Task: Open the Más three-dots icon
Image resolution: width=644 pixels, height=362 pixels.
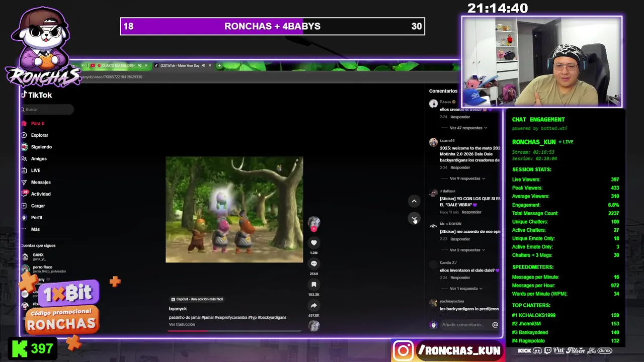Action: (x=24, y=229)
